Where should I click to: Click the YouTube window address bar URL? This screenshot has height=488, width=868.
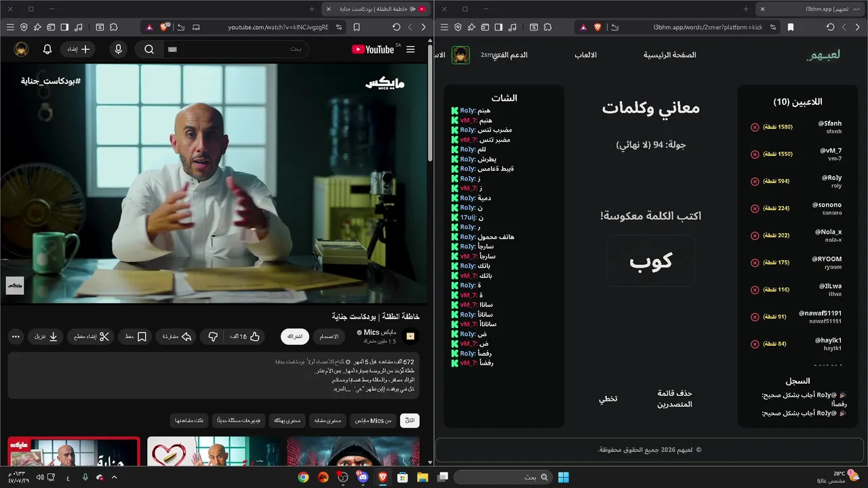click(x=278, y=27)
